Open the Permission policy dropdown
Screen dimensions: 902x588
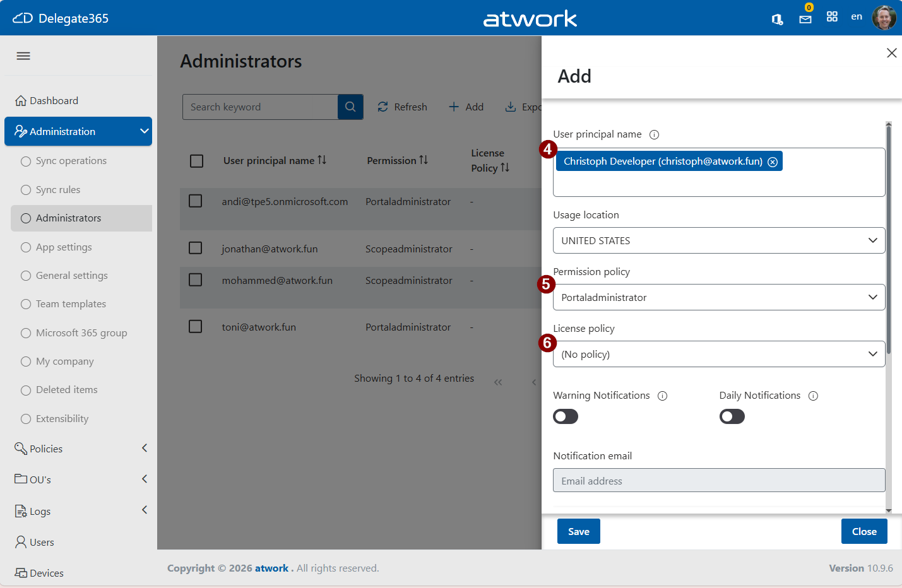pyautogui.click(x=719, y=297)
